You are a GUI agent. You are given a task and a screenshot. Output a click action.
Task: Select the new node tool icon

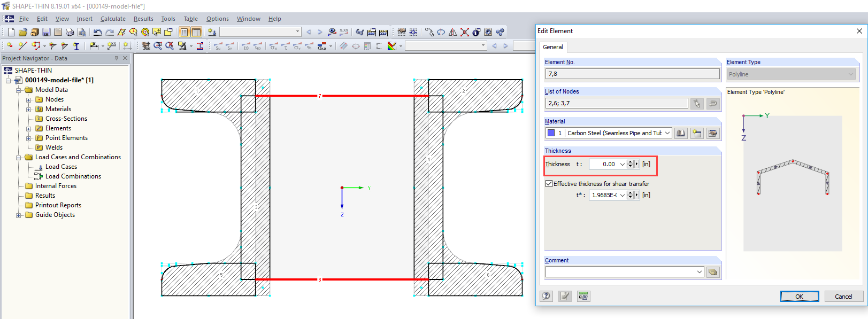10,46
